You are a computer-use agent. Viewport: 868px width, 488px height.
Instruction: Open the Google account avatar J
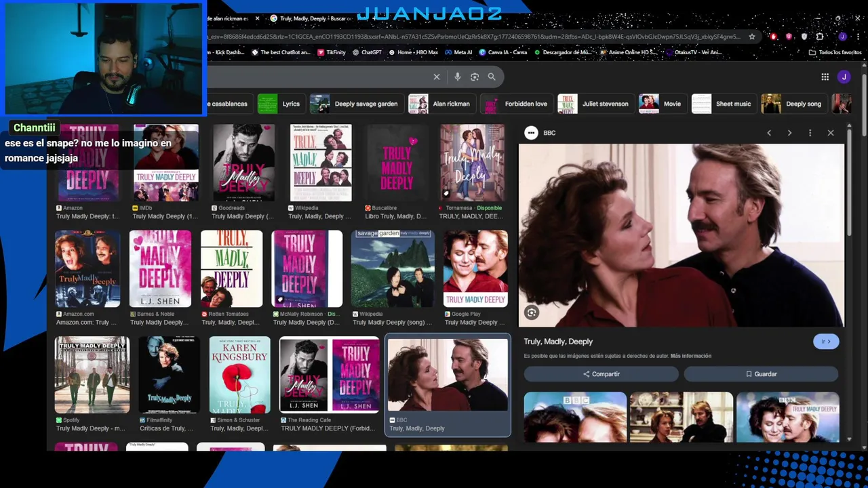point(844,77)
